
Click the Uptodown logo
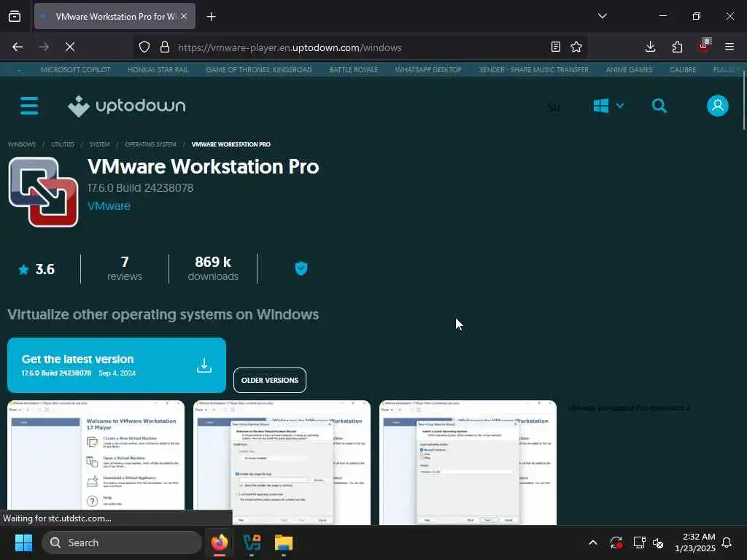pyautogui.click(x=127, y=106)
